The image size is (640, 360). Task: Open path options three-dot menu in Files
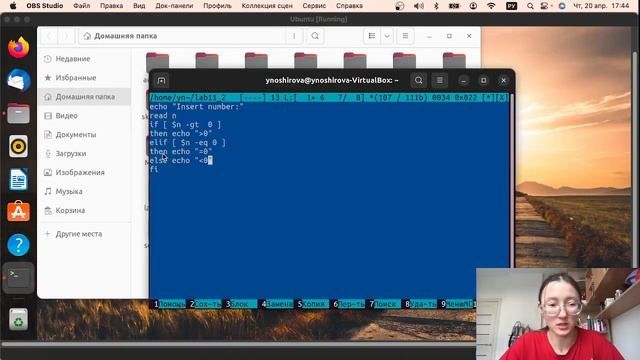click(x=294, y=36)
